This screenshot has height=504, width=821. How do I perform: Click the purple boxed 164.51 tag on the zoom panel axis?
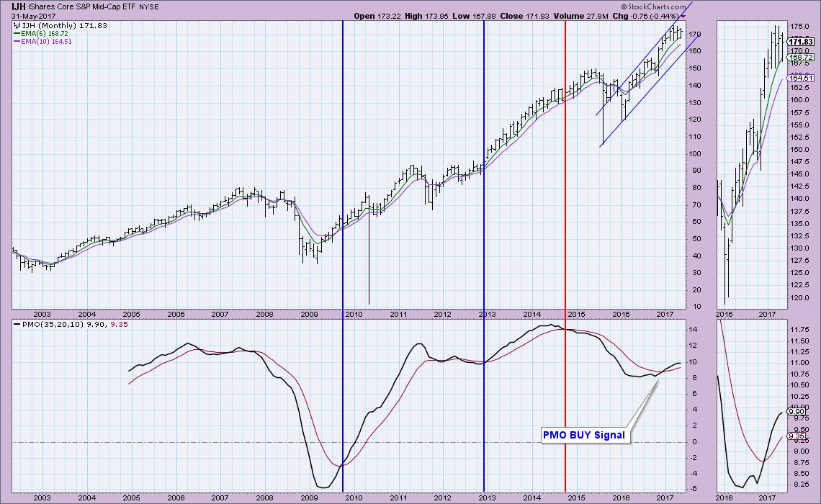[x=801, y=78]
